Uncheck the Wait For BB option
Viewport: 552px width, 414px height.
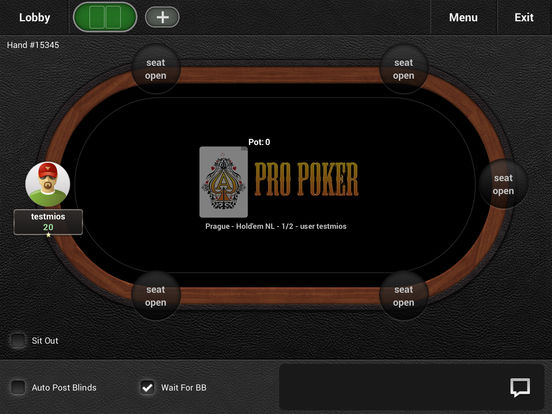pos(147,387)
